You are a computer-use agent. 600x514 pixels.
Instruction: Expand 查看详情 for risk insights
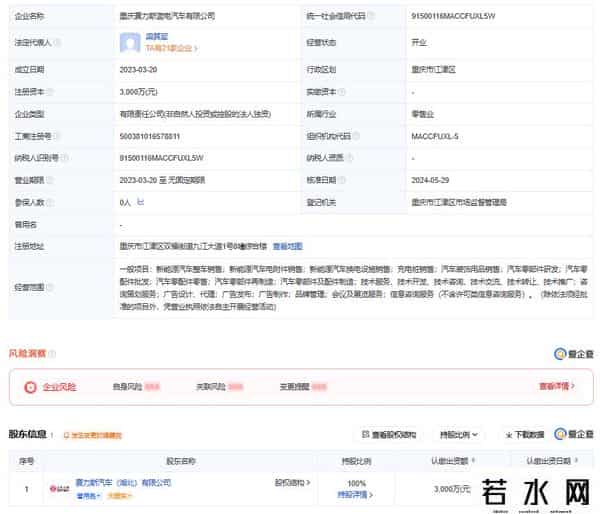pyautogui.click(x=559, y=386)
